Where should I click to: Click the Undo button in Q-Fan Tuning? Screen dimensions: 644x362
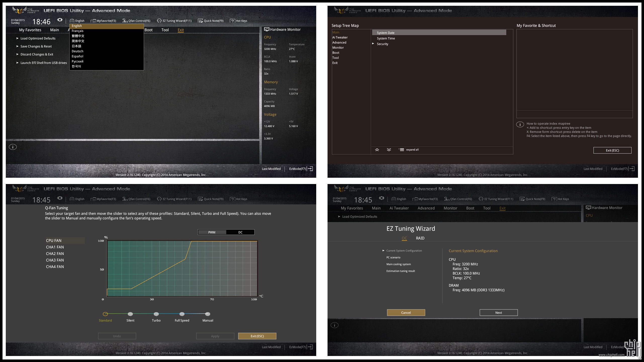coord(117,336)
